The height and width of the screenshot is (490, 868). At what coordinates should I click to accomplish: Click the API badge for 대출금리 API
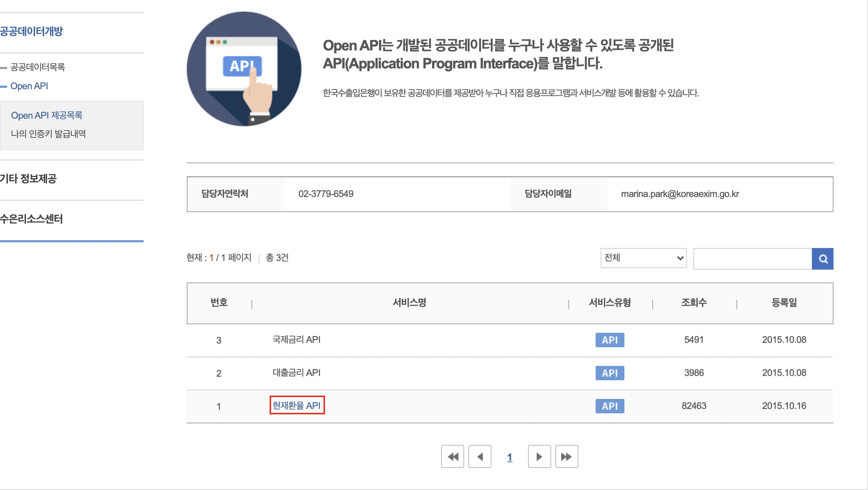[610, 373]
